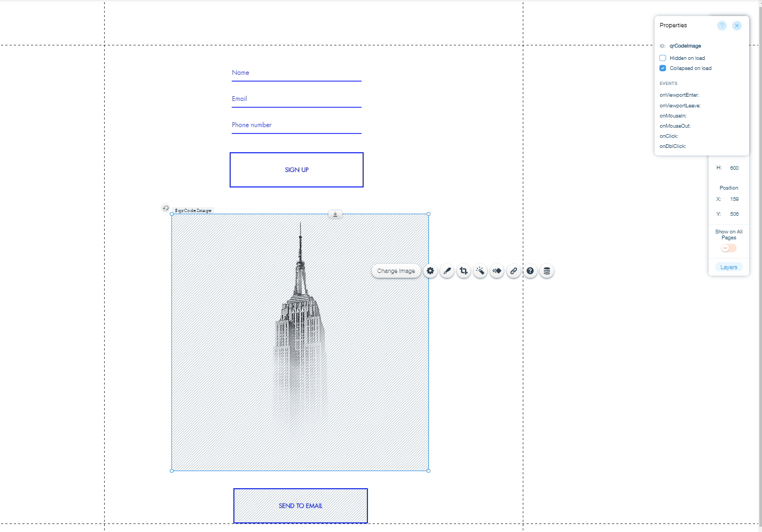
Task: Click the Position label
Action: click(x=728, y=188)
